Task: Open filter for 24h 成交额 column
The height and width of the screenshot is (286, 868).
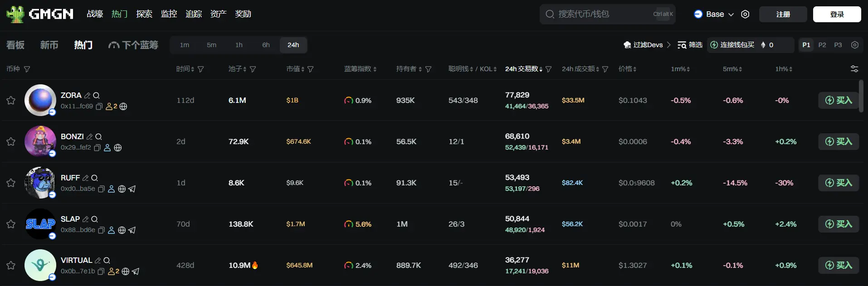Action: [x=605, y=69]
